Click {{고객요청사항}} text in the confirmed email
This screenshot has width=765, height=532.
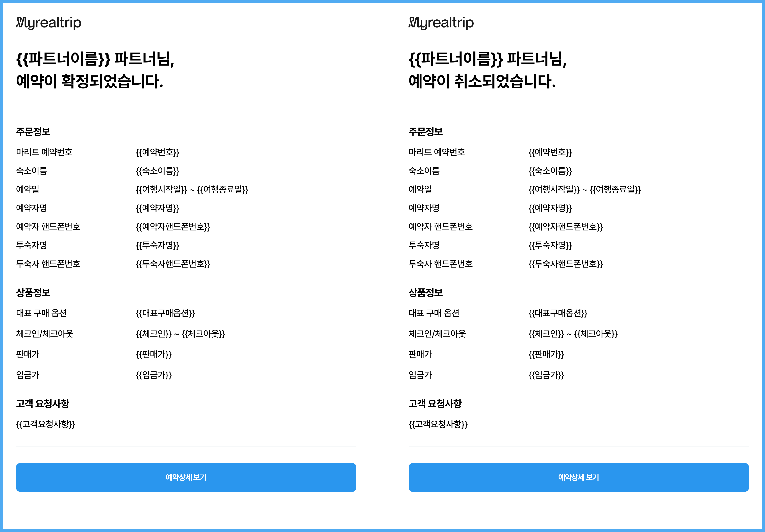pos(46,424)
